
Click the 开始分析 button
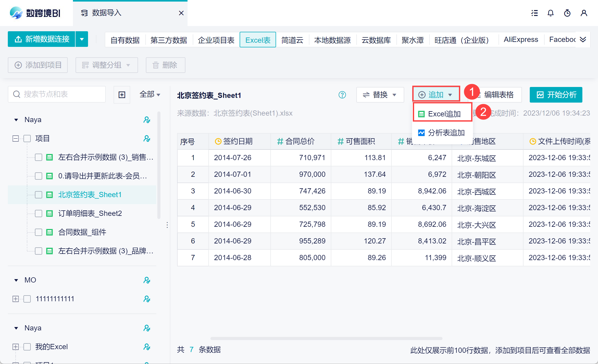click(556, 95)
